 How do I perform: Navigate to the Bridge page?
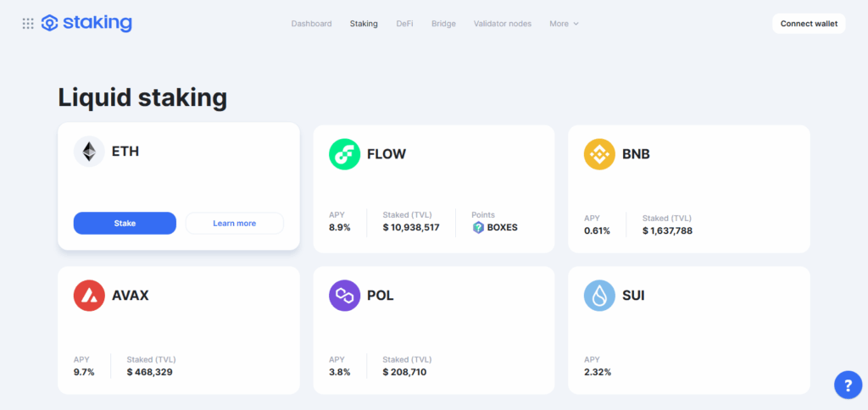(x=443, y=24)
